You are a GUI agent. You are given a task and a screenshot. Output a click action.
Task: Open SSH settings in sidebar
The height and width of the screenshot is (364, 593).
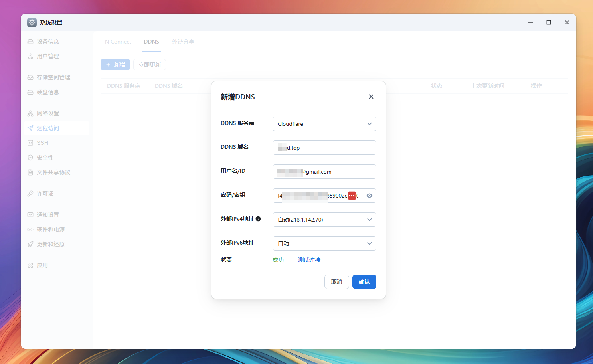42,143
